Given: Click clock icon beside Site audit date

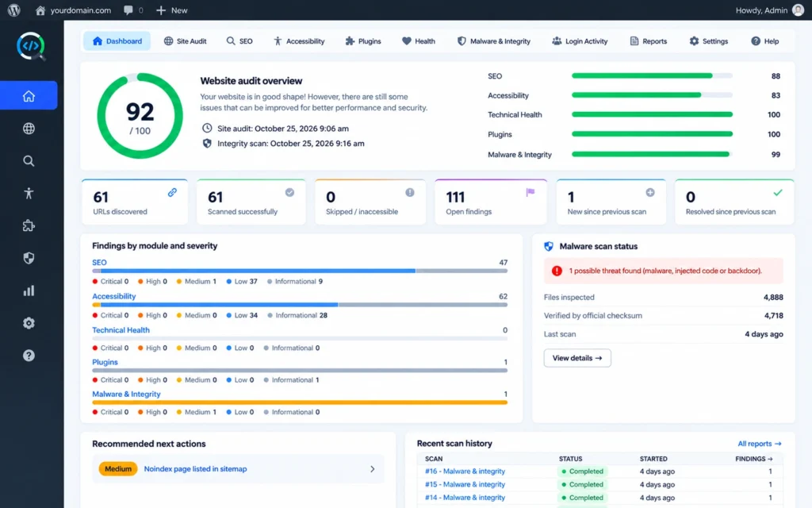Looking at the screenshot, I should [x=207, y=128].
